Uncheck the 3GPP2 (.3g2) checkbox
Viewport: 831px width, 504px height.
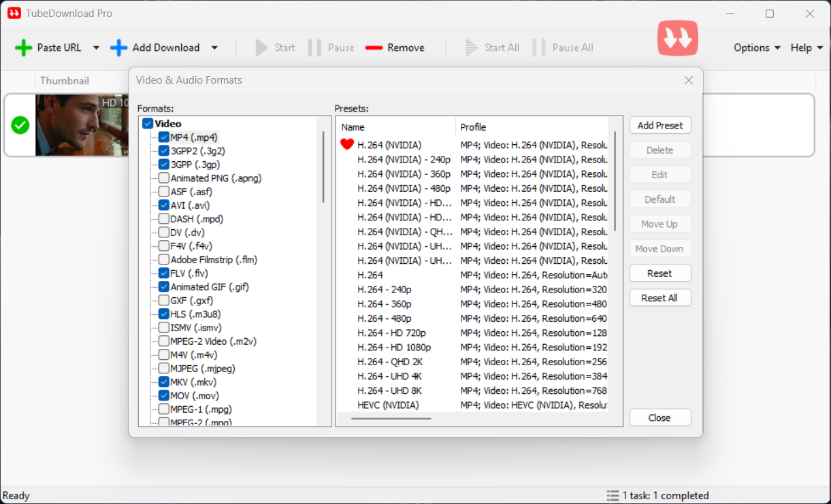[x=164, y=151]
